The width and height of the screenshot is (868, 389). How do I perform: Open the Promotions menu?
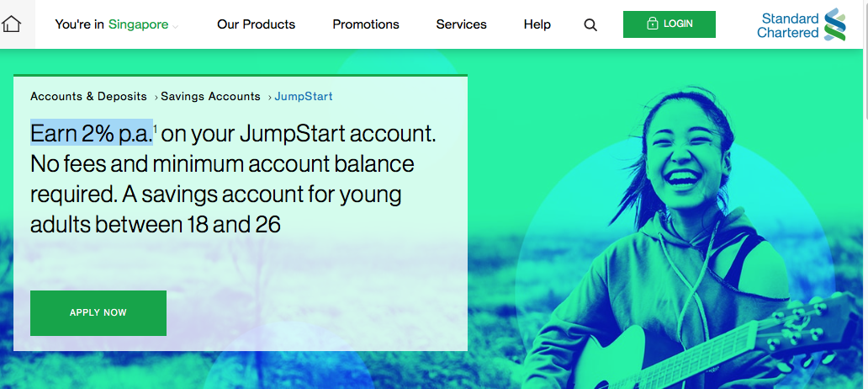click(366, 24)
